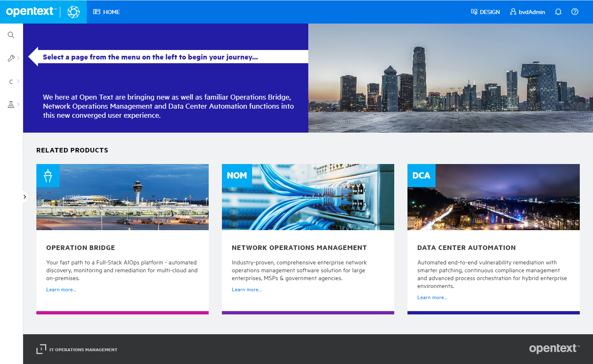This screenshot has width=593, height=364.
Task: Click the wrench administration icon in the sidebar
Action: (11, 58)
